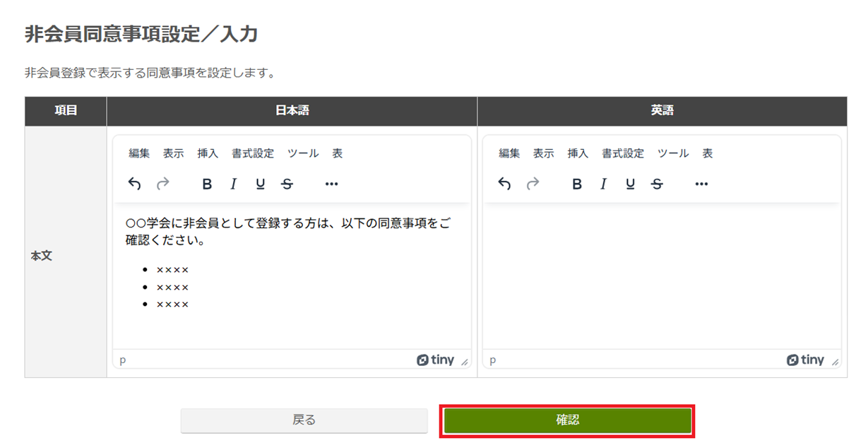Open the 書式設定 menu in English editor

pyautogui.click(x=623, y=153)
